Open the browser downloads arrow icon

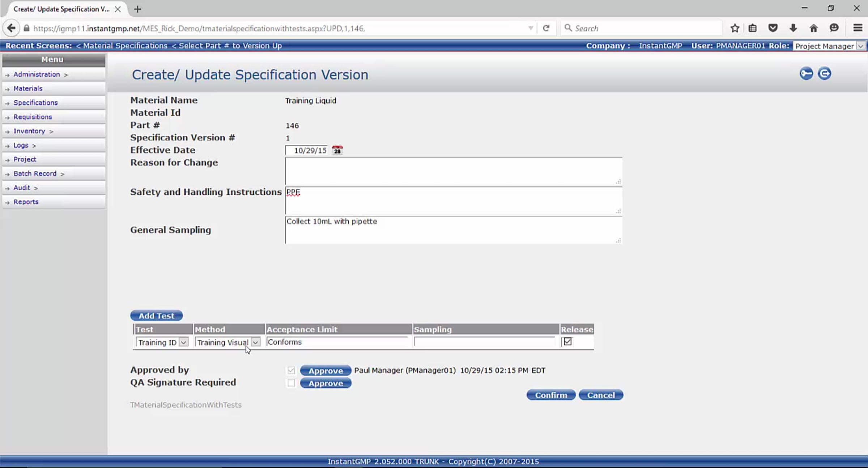(x=793, y=28)
